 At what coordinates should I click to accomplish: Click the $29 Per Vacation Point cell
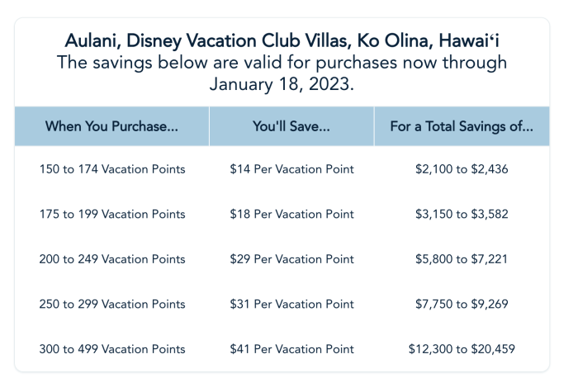point(291,259)
